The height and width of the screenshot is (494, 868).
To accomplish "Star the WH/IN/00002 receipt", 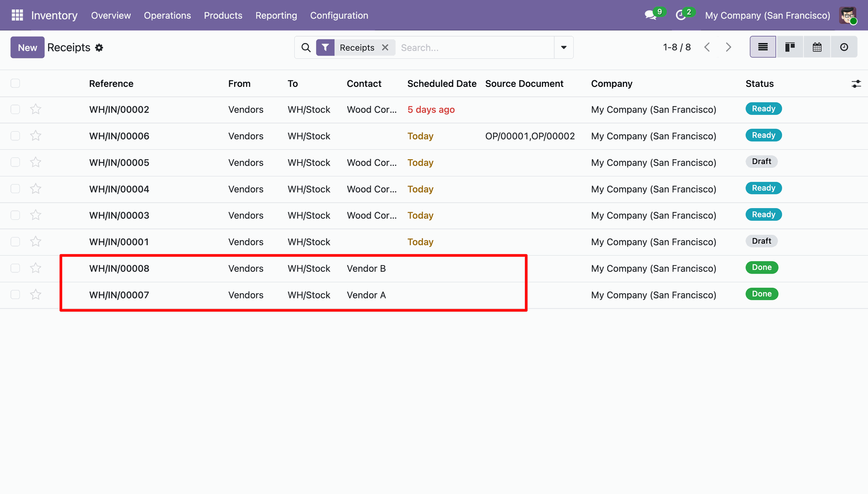I will click(36, 109).
